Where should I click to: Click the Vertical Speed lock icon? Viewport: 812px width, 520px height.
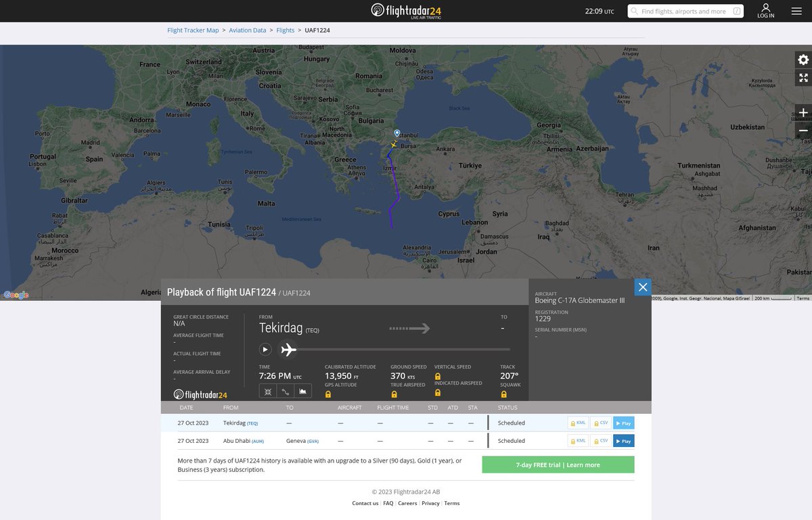tap(438, 376)
